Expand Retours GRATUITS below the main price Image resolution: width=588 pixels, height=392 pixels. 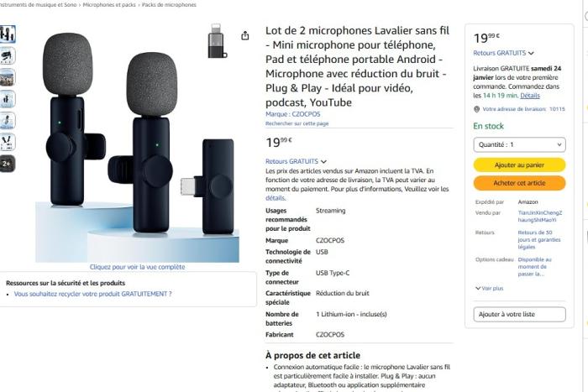296,160
